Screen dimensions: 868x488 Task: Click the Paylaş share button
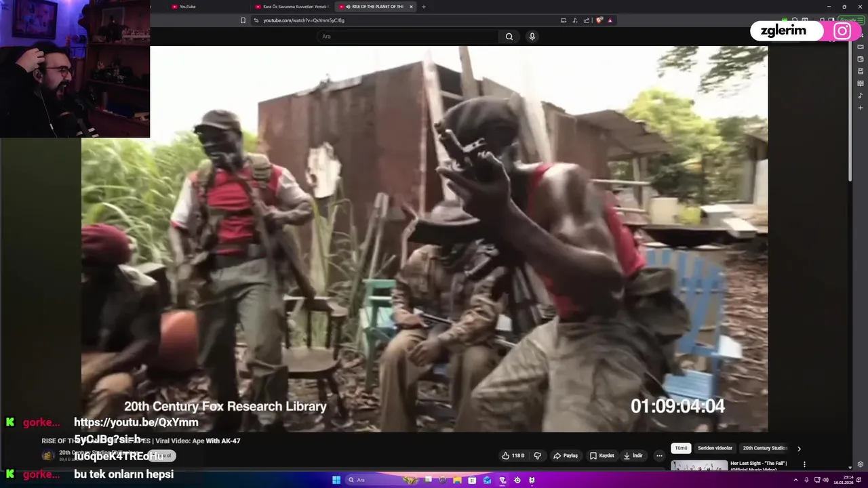(566, 455)
